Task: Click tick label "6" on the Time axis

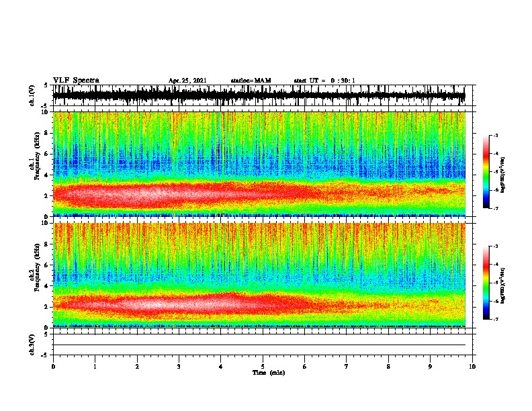Action: pyautogui.click(x=305, y=367)
